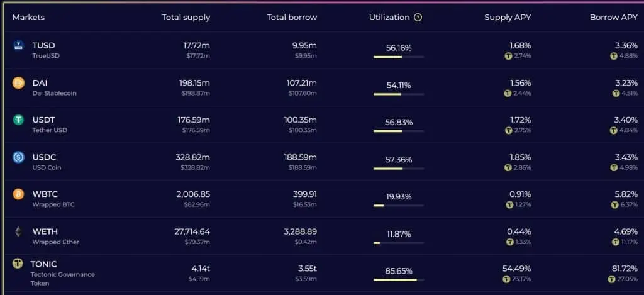Click the USDC utilization bar at 57.36%

click(399, 169)
